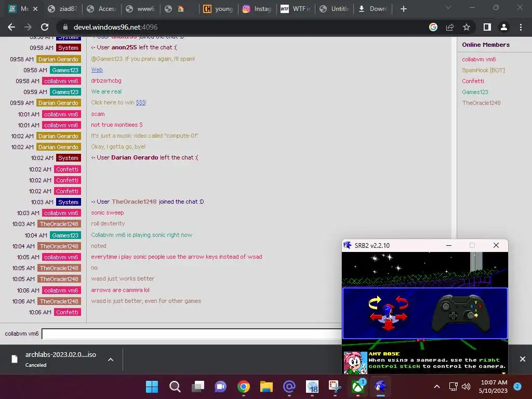532x399 pixels.
Task: Switch to the young tab
Action: (218, 9)
